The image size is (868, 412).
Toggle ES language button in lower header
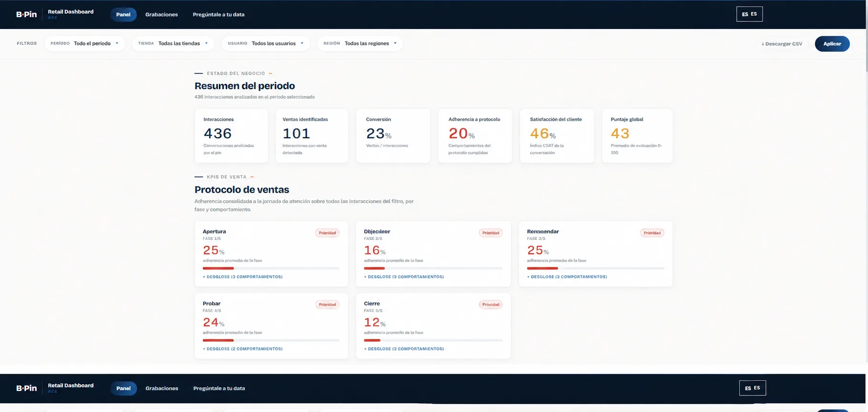pyautogui.click(x=753, y=388)
